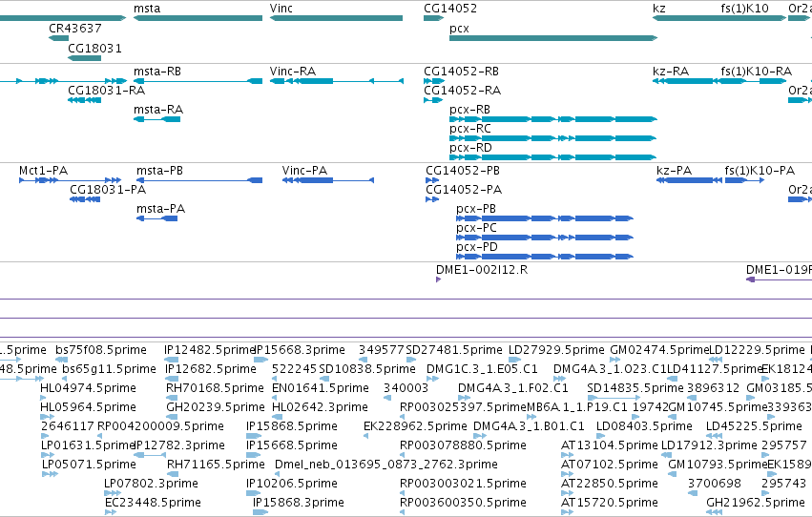Select the Vinc-RA transcript glyph

point(336,81)
